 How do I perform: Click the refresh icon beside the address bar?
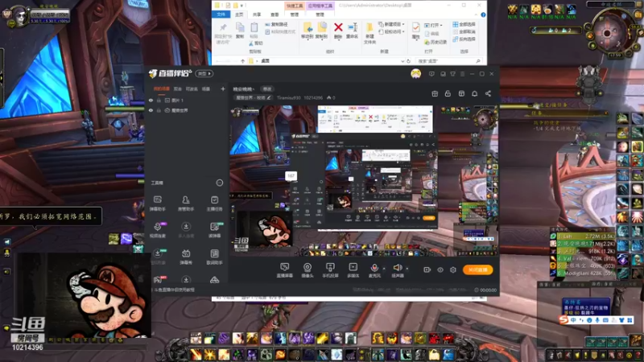(x=408, y=61)
